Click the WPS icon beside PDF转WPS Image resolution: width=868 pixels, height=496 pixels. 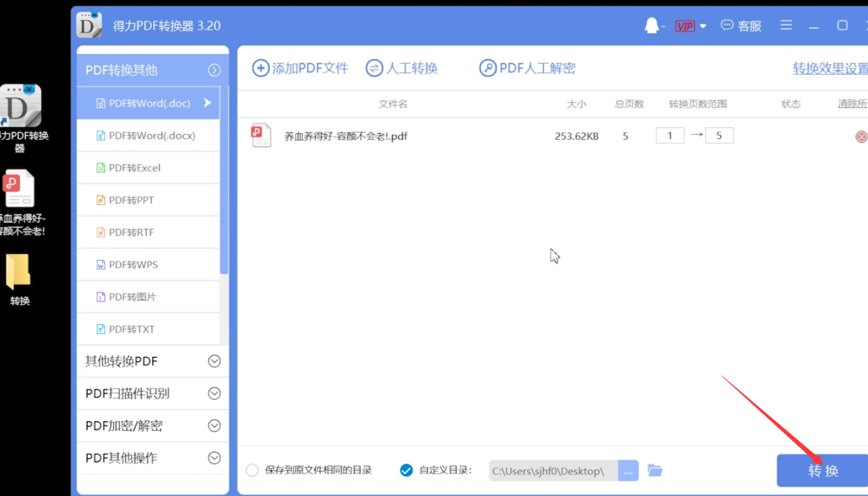coord(101,265)
